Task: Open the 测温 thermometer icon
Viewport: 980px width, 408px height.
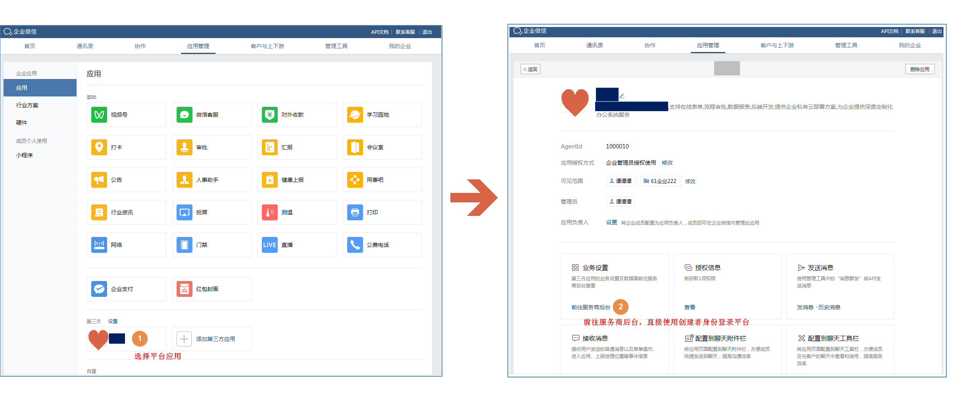Action: point(270,212)
